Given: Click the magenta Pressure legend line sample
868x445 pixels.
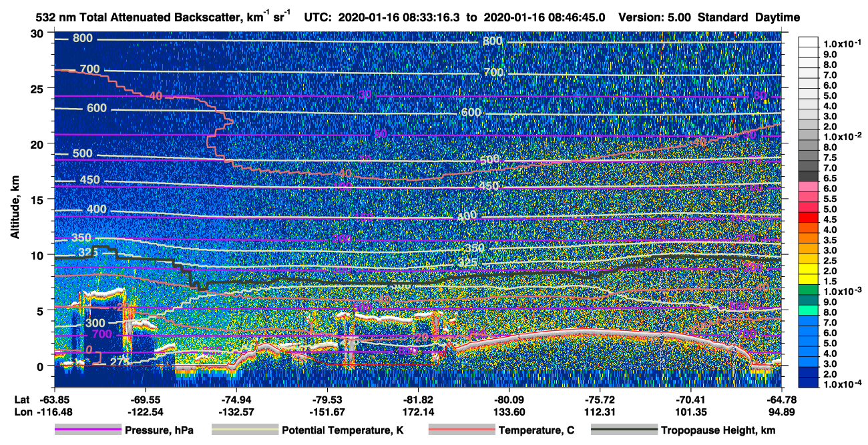Looking at the screenshot, I should pyautogui.click(x=87, y=430).
